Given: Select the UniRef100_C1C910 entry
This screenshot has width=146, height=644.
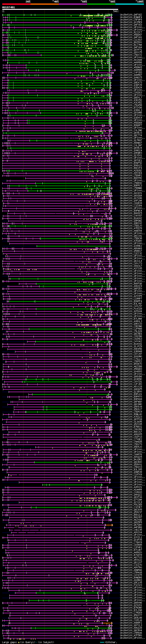Looking at the screenshot, I should 131,40.
